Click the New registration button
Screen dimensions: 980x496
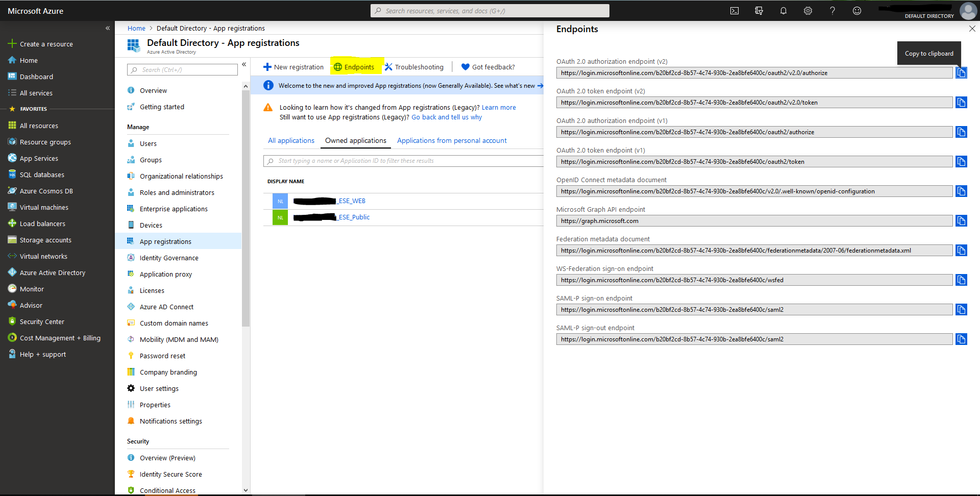coord(293,67)
